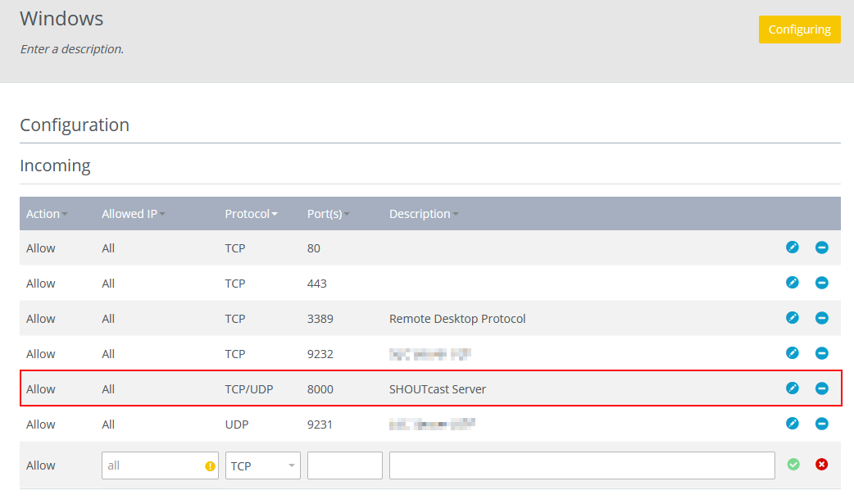Click the Configuration heading
The image size is (854, 504).
tap(75, 125)
